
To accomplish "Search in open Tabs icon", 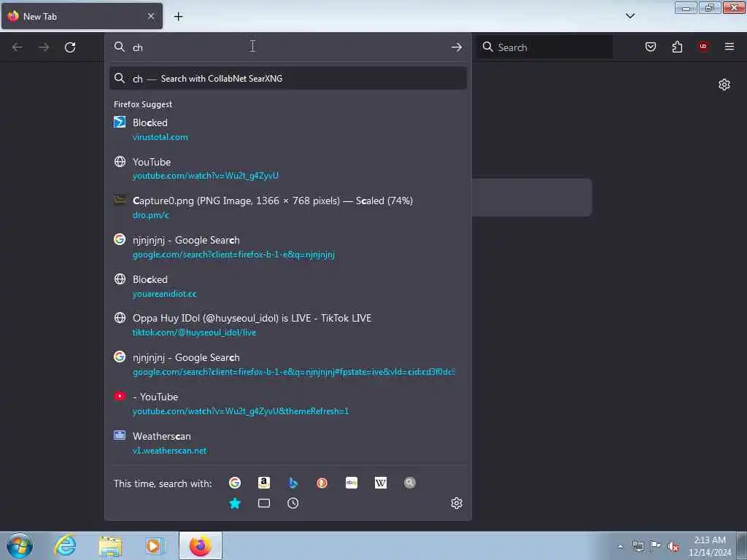I will (x=264, y=503).
